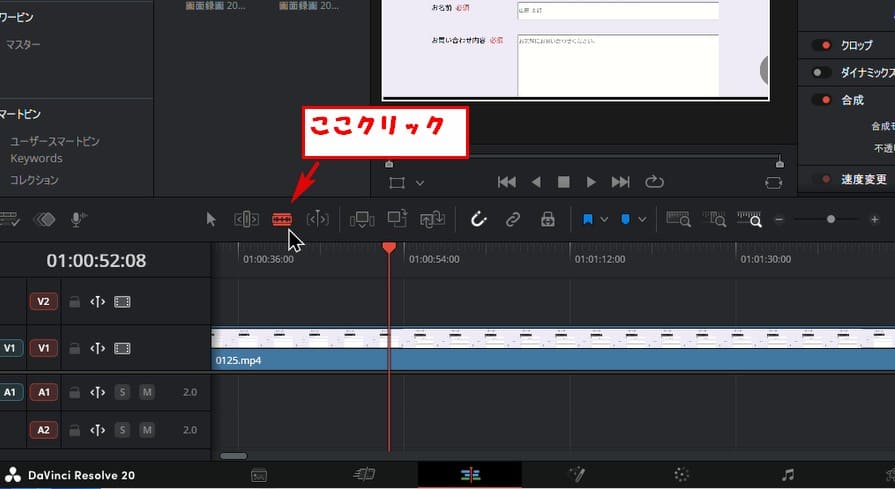Open the blue marker color dropdown arrow
Image resolution: width=895 pixels, height=489 pixels.
tap(642, 219)
